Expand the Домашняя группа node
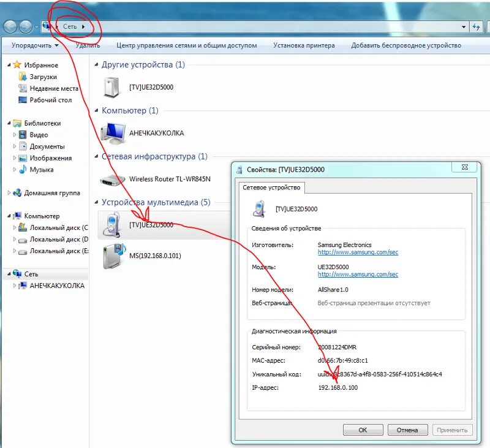The height and width of the screenshot is (448, 490). [x=9, y=192]
